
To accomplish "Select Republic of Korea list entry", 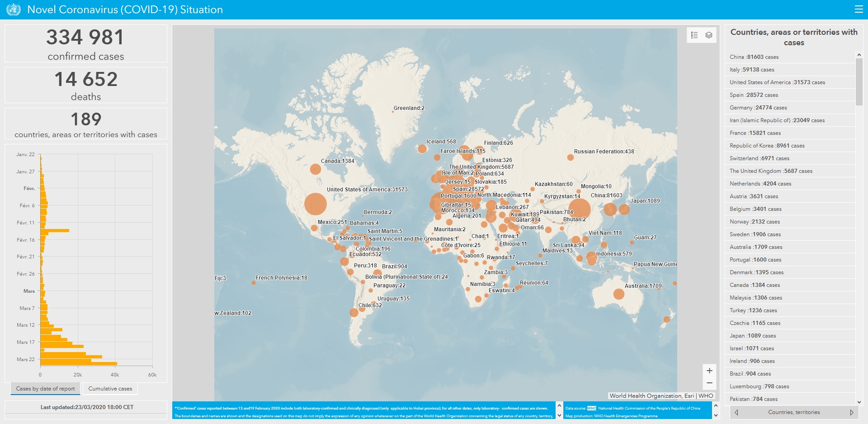I will pos(767,146).
